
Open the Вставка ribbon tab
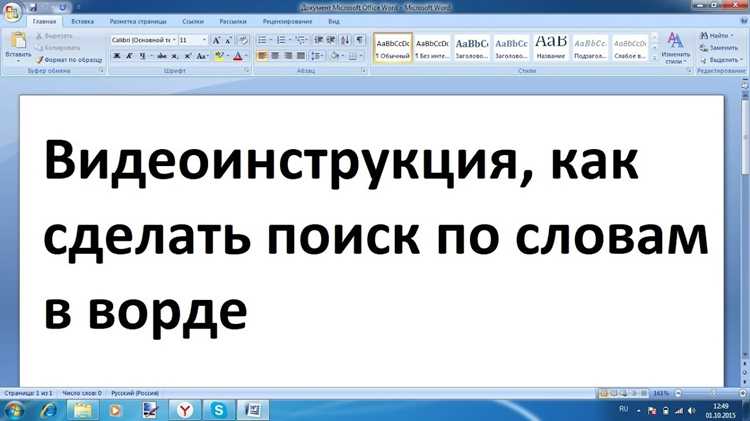(x=82, y=22)
